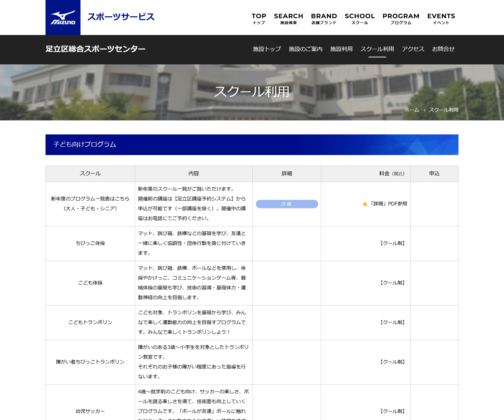Screen dimensions: 504x420
Task: Click the スクール利用 hero banner title
Action: coord(252,92)
